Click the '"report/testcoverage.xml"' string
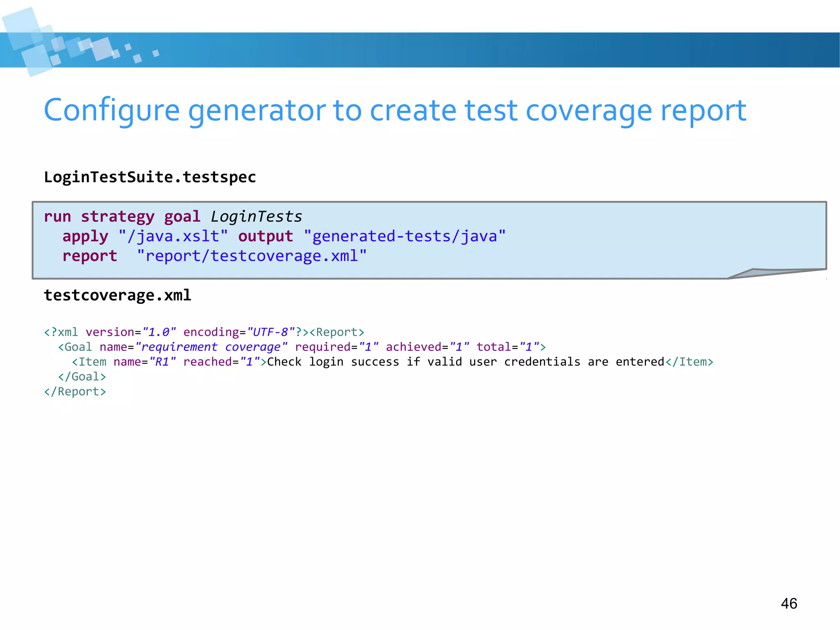This screenshot has width=840, height=630. (252, 256)
